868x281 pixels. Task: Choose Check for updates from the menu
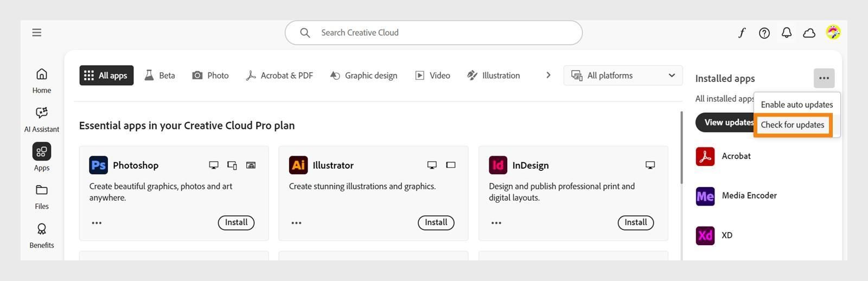pyautogui.click(x=793, y=125)
